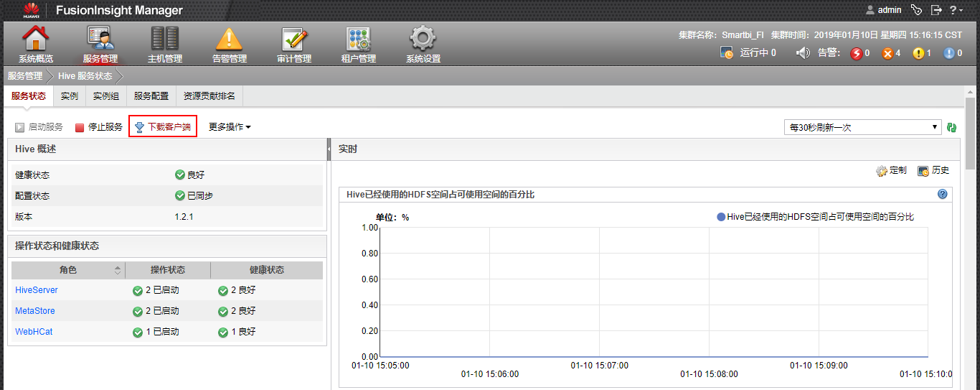The width and height of the screenshot is (980, 390).
Task: Click the Huawei logo
Action: [x=31, y=10]
